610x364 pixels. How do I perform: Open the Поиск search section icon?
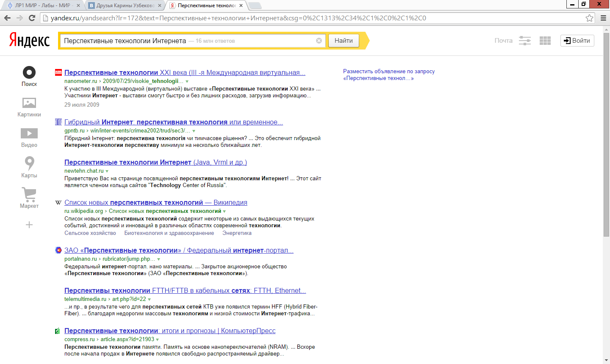click(29, 72)
